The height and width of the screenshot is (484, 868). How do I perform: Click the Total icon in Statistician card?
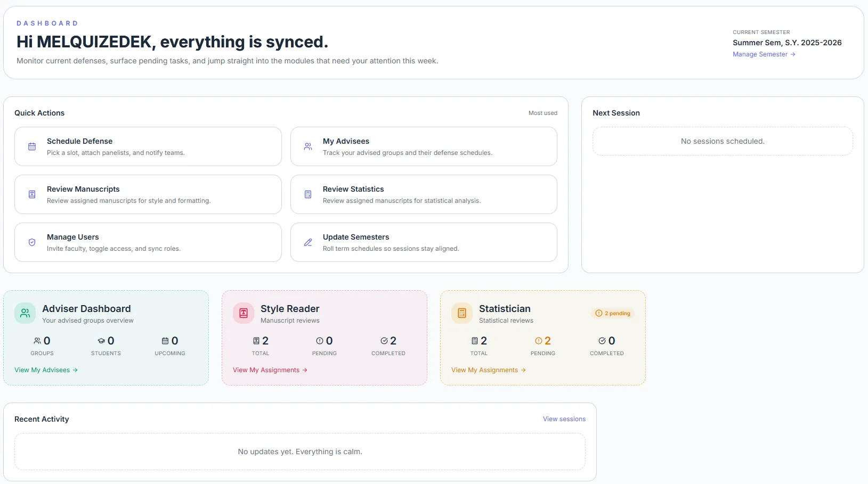(x=475, y=341)
